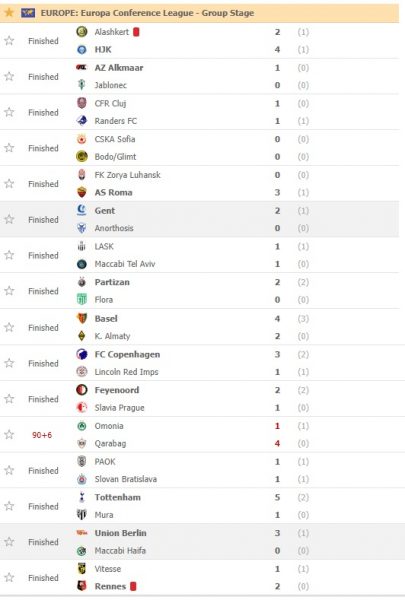Click the live 90+6 match time
This screenshot has width=405, height=600.
click(42, 435)
